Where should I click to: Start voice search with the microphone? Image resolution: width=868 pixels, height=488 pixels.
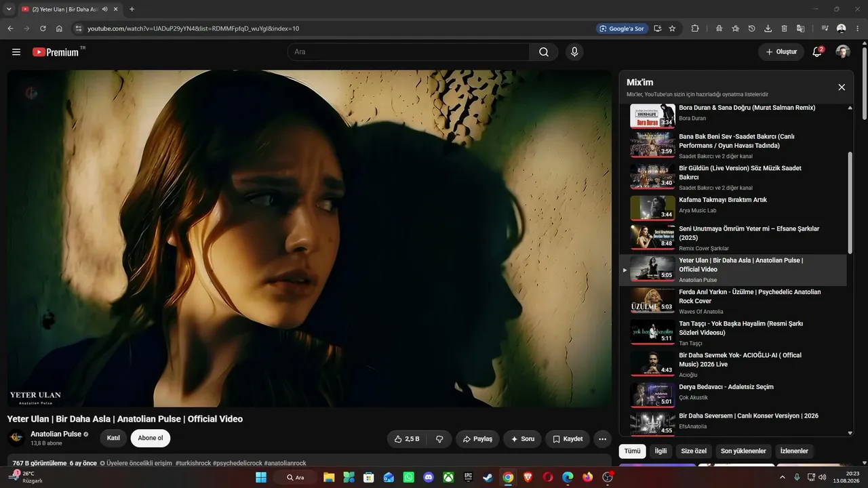tap(574, 52)
